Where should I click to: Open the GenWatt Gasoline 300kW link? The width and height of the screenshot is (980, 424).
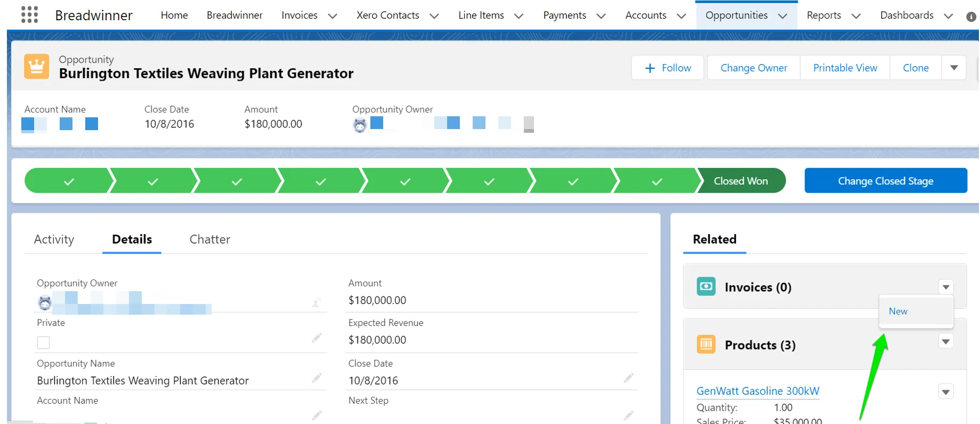click(757, 391)
